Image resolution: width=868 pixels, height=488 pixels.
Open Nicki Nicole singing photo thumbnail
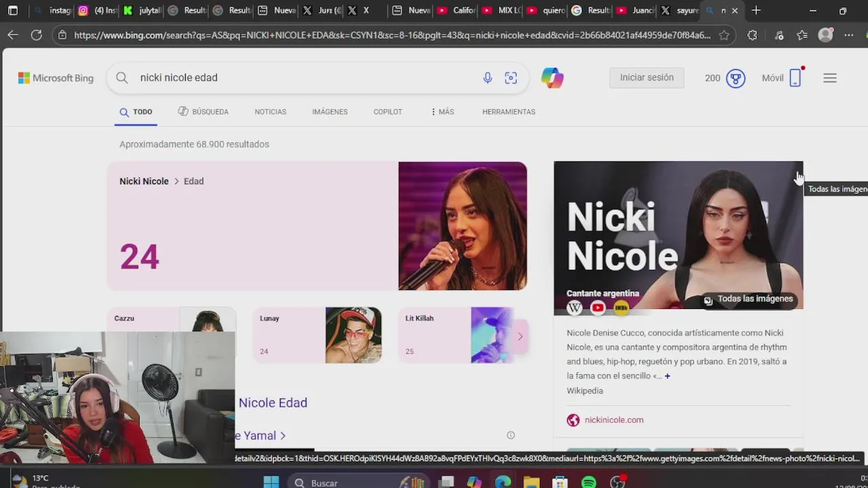462,226
